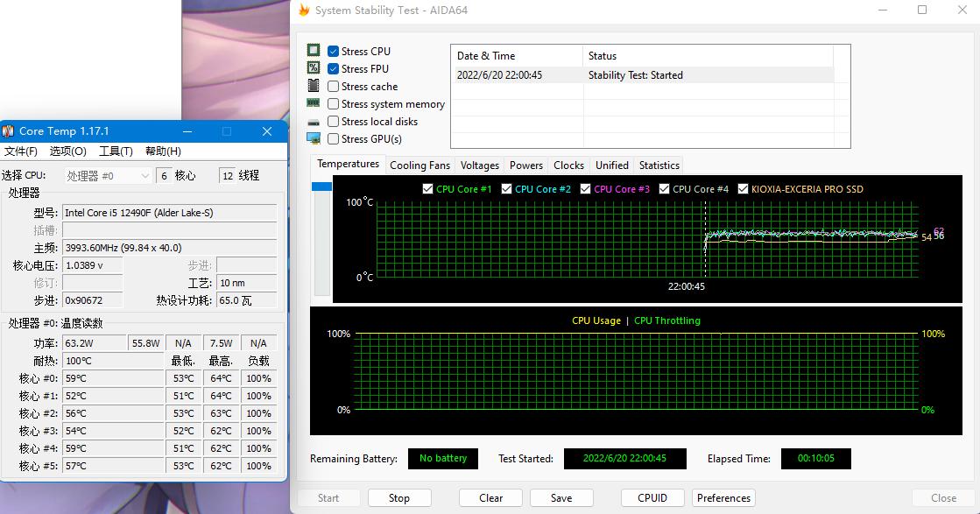This screenshot has height=514, width=980.
Task: Click the RAM module icon beside system memory
Action: (x=314, y=103)
